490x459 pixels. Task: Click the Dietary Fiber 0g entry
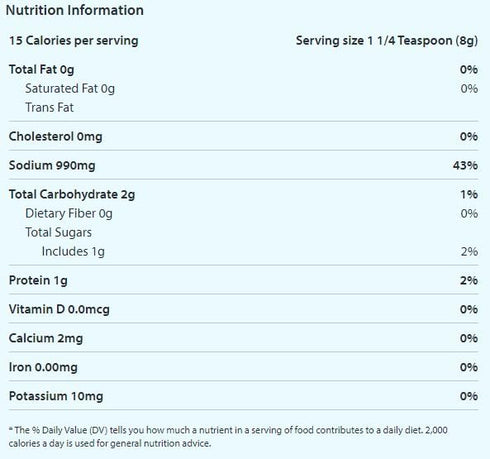pos(69,214)
